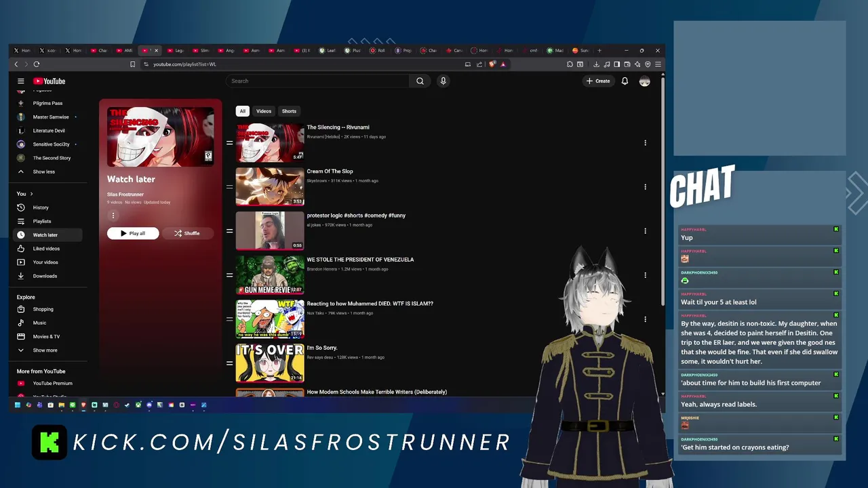The image size is (868, 488).
Task: Click the browser address bar URL
Action: (x=184, y=64)
